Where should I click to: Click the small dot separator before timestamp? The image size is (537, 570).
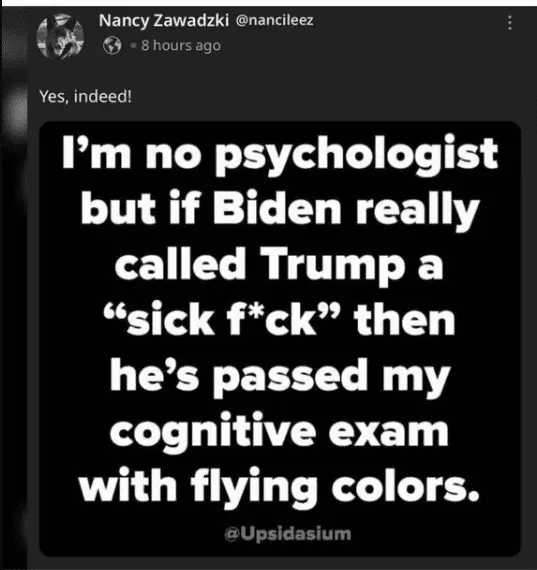(x=133, y=46)
